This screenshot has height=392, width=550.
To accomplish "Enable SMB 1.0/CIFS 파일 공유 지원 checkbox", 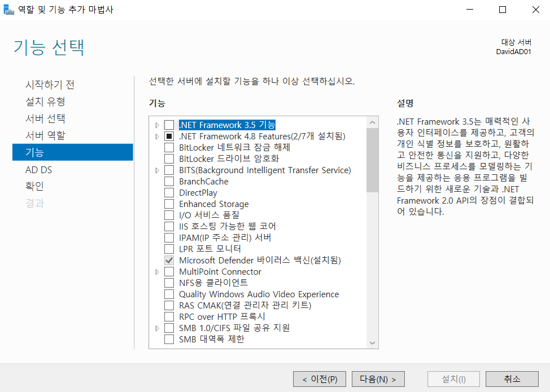I will tap(169, 328).
